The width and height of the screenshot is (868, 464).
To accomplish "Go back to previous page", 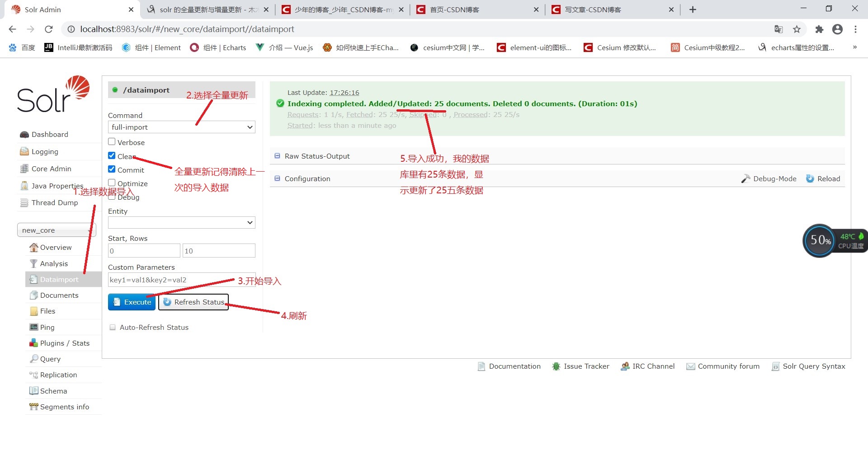I will 13,29.
